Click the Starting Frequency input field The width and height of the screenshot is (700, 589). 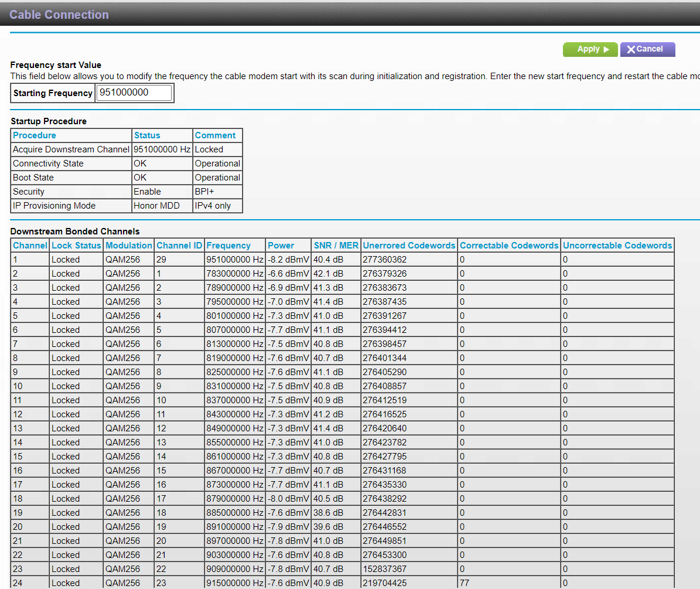pyautogui.click(x=134, y=93)
